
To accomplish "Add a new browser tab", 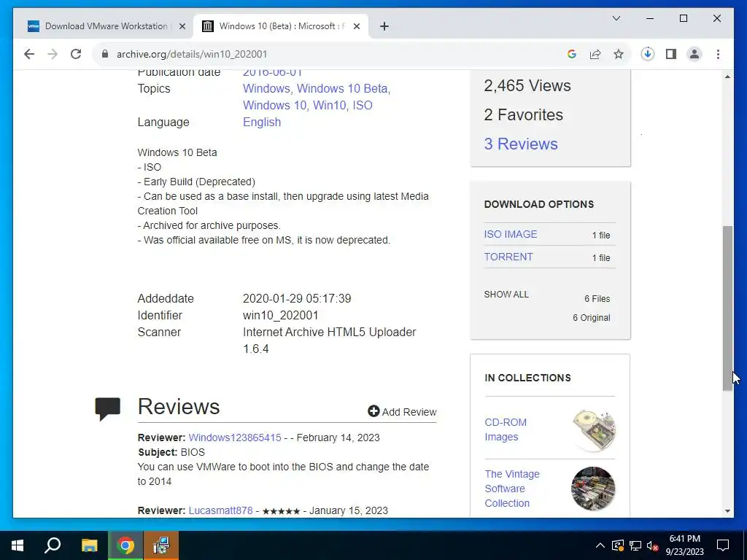I will (384, 26).
